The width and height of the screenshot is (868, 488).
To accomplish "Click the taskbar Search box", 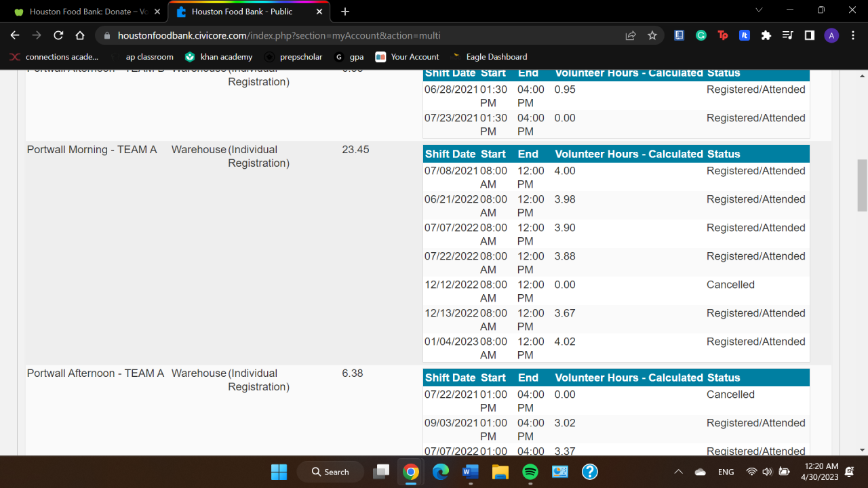I will 331,472.
